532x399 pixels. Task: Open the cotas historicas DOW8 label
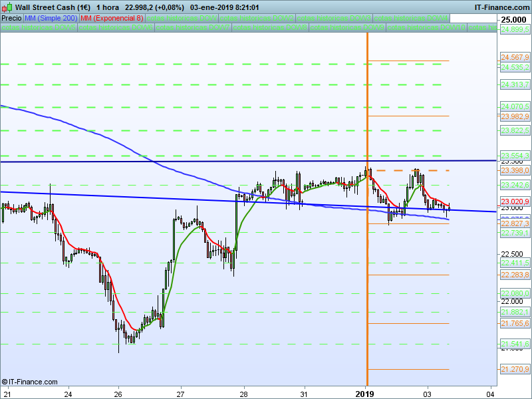tap(270, 27)
